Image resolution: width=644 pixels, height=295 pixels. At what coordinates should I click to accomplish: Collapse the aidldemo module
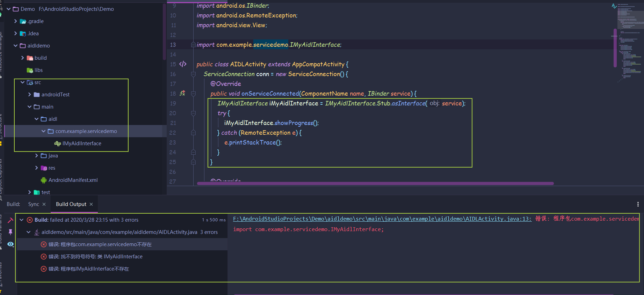(x=15, y=46)
